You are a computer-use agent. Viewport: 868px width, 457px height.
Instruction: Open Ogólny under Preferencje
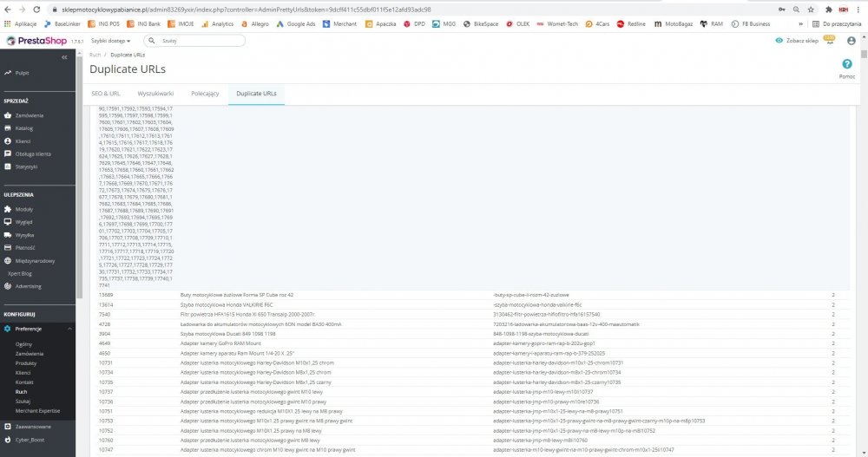point(23,344)
